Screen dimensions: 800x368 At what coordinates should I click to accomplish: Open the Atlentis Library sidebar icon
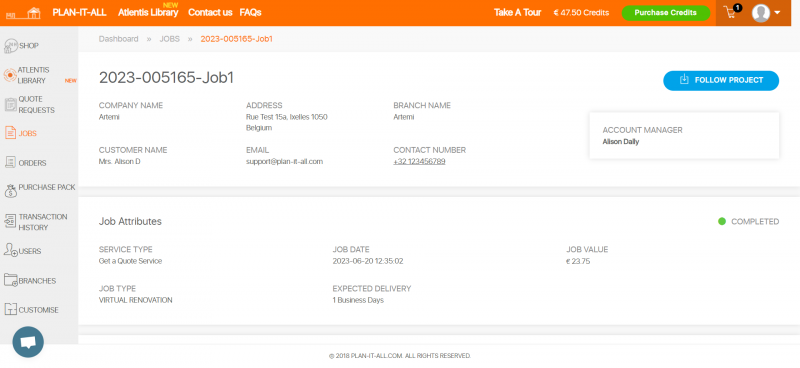click(x=10, y=75)
